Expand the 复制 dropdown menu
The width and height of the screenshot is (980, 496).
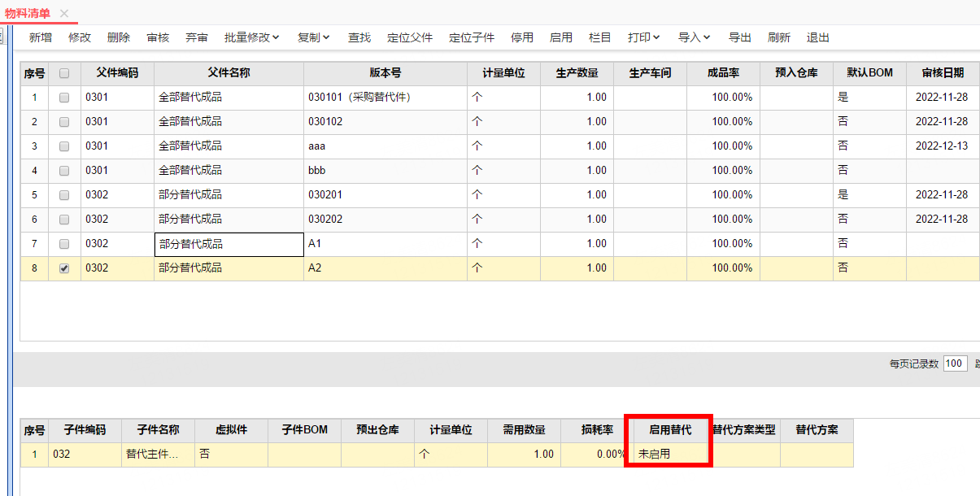(314, 37)
